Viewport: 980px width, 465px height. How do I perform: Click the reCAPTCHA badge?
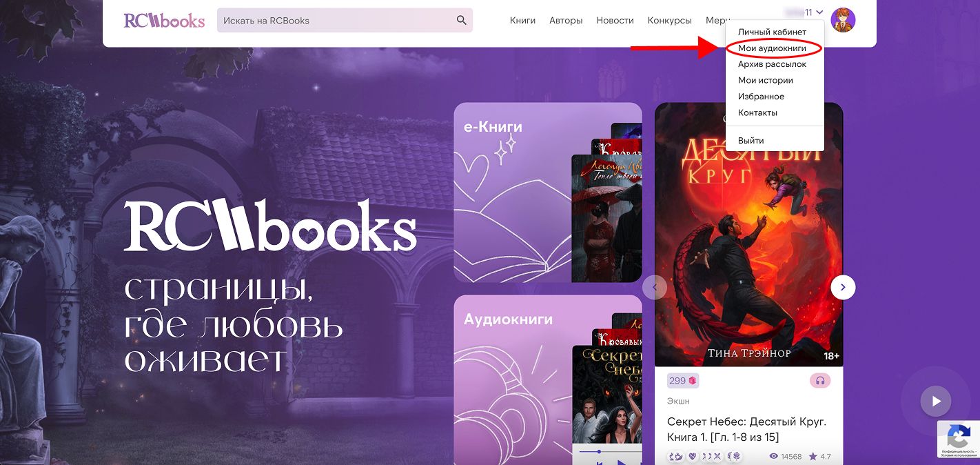click(x=958, y=439)
